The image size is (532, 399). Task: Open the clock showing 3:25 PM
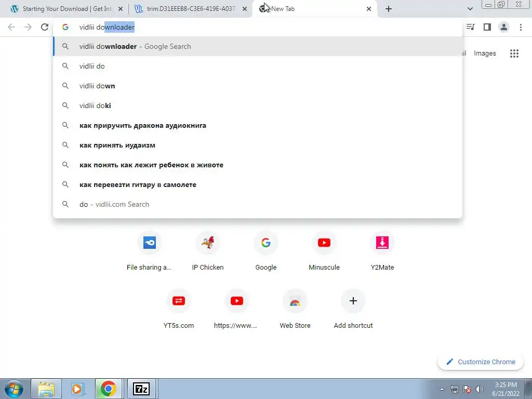coord(506,389)
